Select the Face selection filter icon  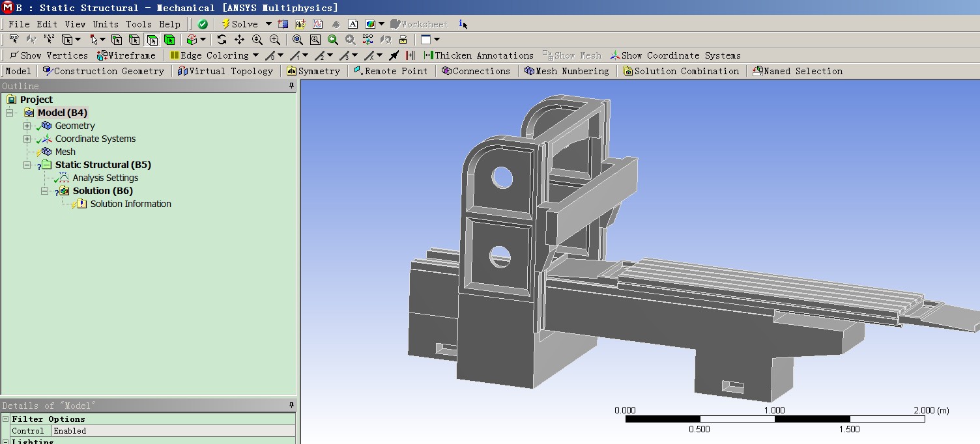pos(152,40)
